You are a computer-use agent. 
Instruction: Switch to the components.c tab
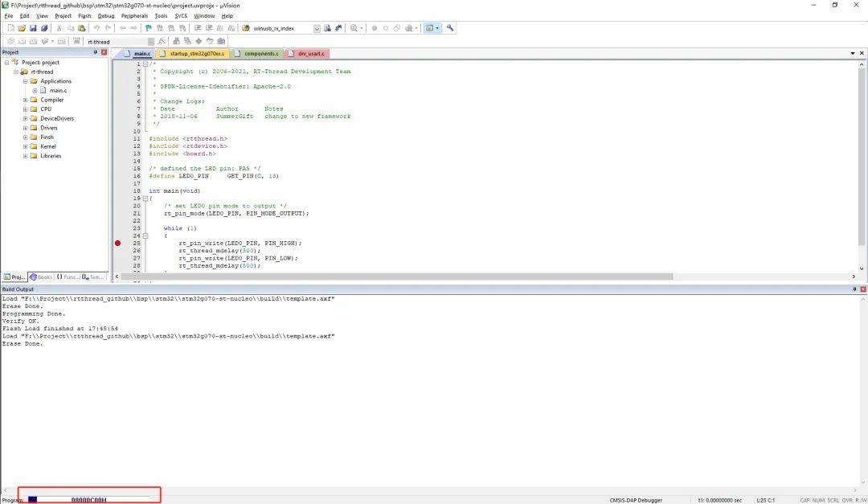(x=257, y=54)
